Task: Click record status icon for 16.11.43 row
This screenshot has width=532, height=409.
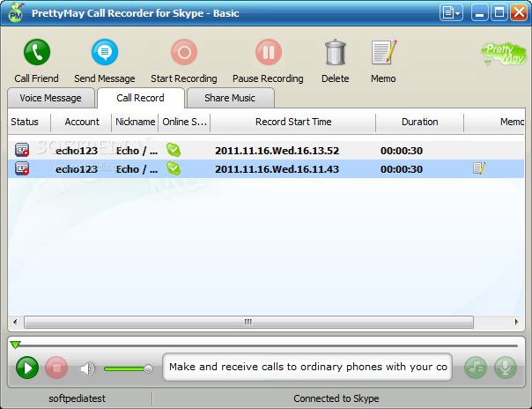Action: tap(22, 168)
